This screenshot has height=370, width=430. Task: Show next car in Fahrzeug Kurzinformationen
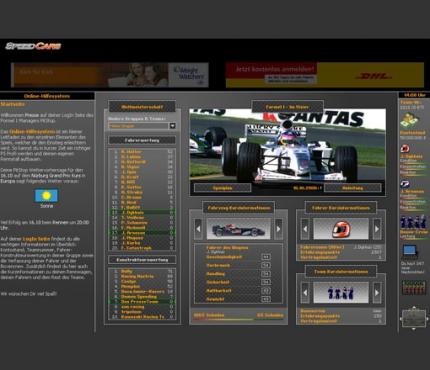(x=278, y=229)
